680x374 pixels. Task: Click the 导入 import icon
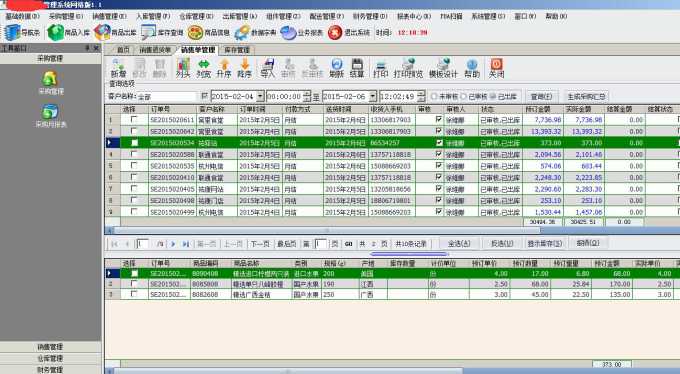click(268, 69)
